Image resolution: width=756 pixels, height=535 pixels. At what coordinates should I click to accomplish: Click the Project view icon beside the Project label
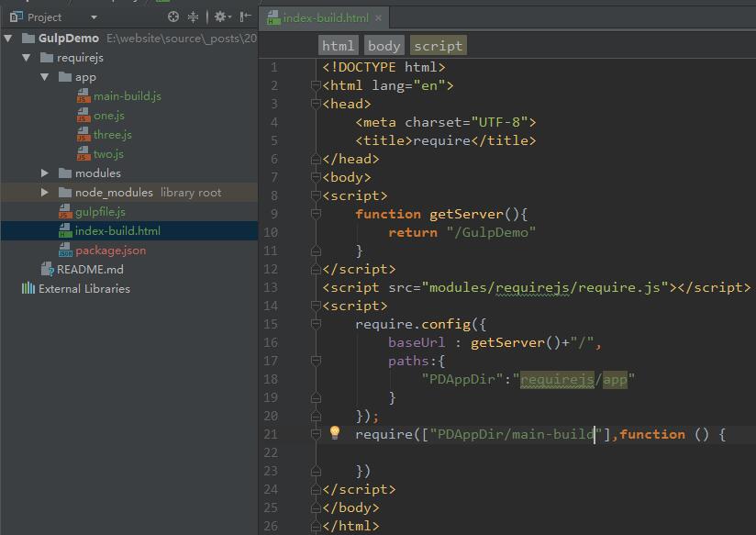pos(16,17)
